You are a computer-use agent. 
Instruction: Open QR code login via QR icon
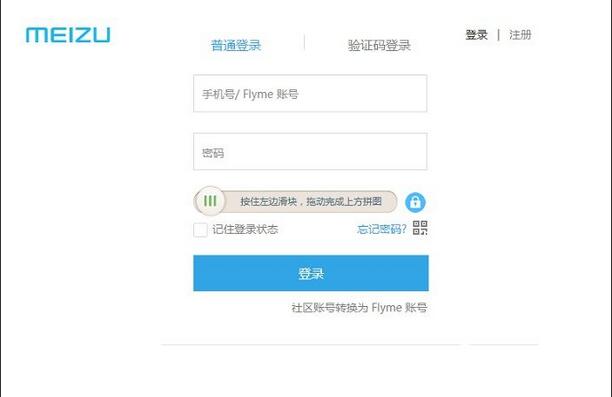pos(420,228)
